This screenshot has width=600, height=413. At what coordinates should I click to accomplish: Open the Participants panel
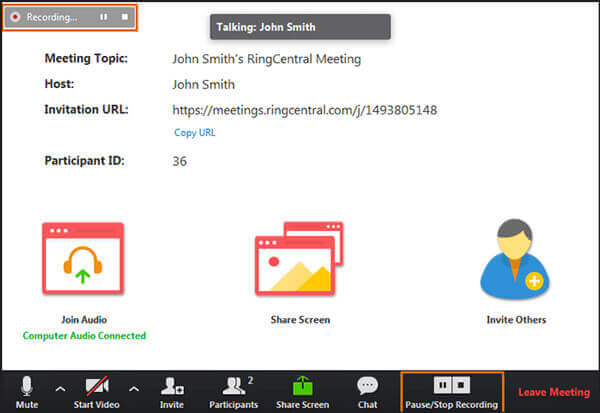233,392
